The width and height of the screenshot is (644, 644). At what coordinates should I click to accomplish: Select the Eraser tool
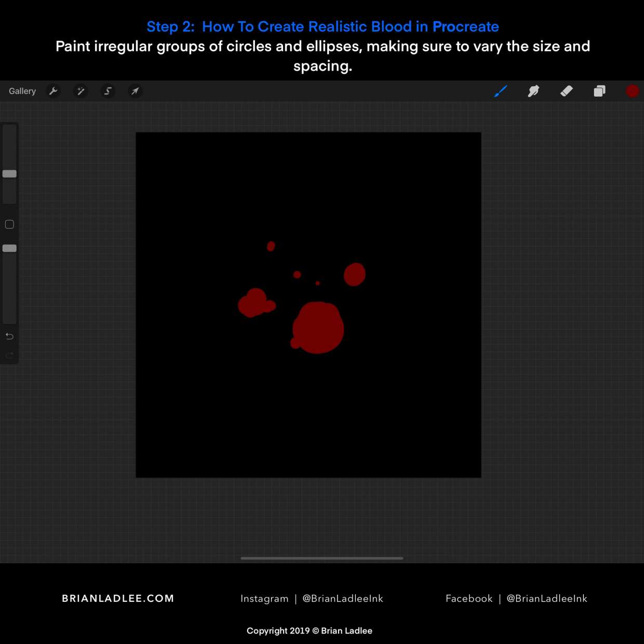tap(566, 91)
